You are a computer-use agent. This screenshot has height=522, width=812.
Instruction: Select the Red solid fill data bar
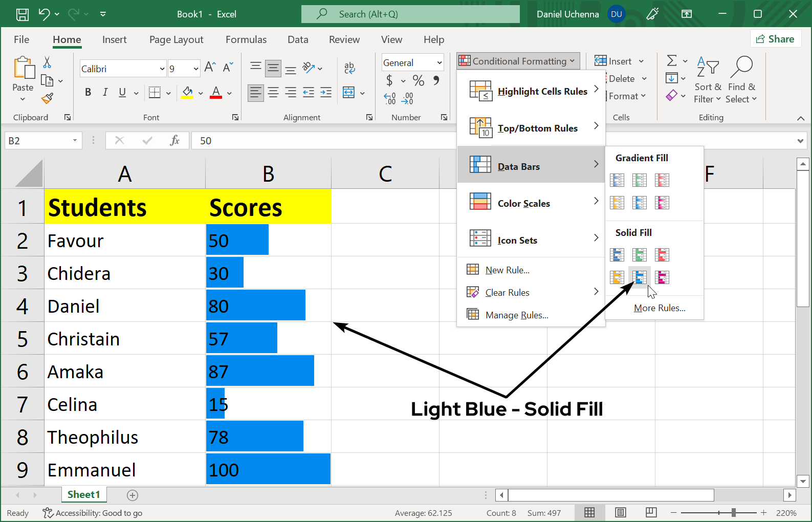(662, 255)
